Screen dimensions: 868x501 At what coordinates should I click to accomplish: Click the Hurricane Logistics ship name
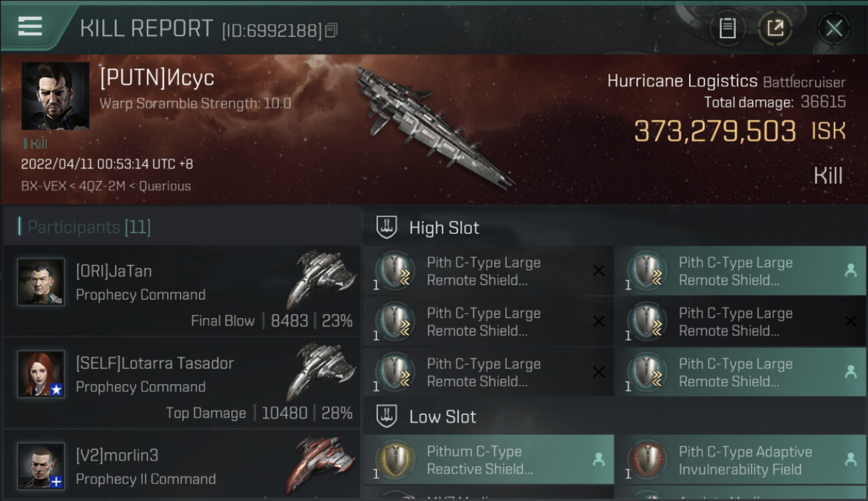[682, 81]
